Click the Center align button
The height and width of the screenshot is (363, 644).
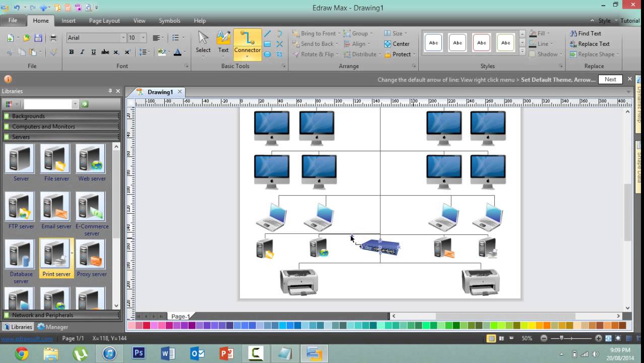click(x=397, y=44)
